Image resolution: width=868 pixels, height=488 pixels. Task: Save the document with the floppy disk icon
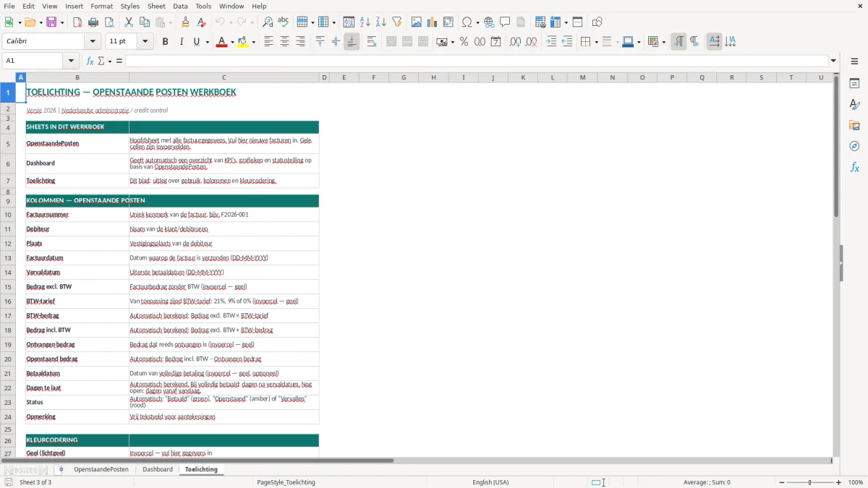pos(51,22)
